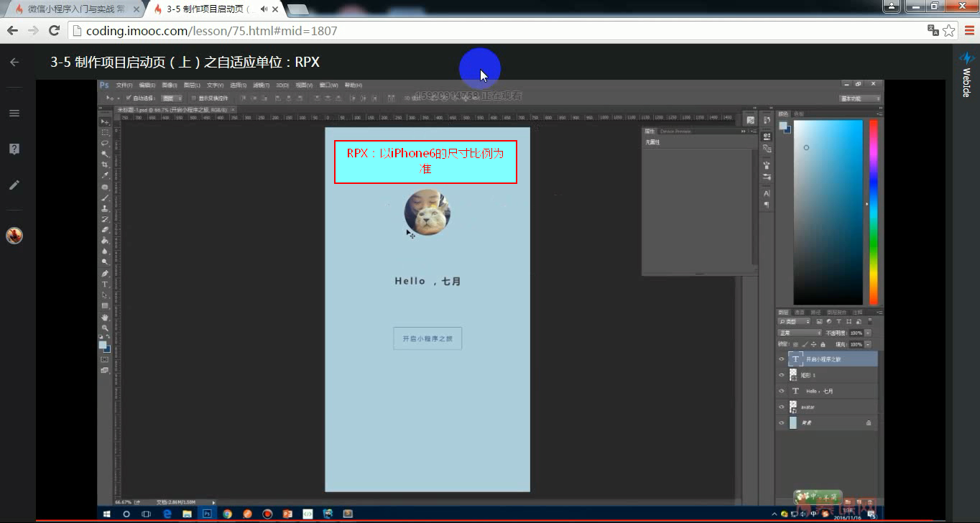This screenshot has height=523, width=980.
Task: Hide the 开启小程序之旅 text layer
Action: click(782, 359)
